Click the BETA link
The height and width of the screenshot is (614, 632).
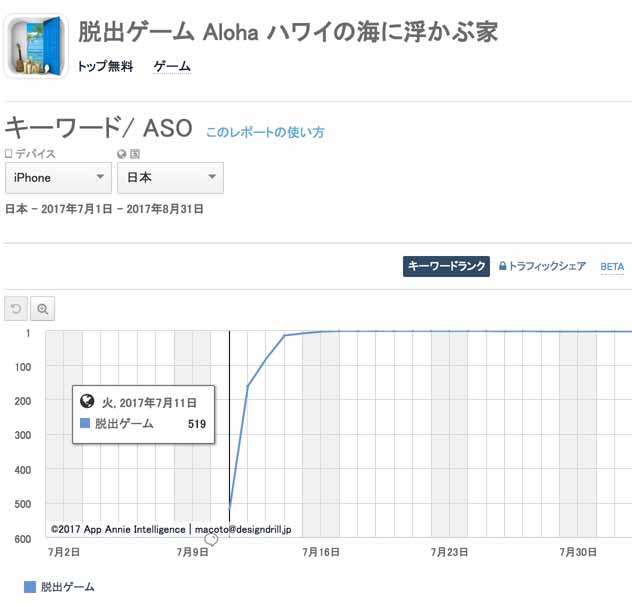point(612,267)
